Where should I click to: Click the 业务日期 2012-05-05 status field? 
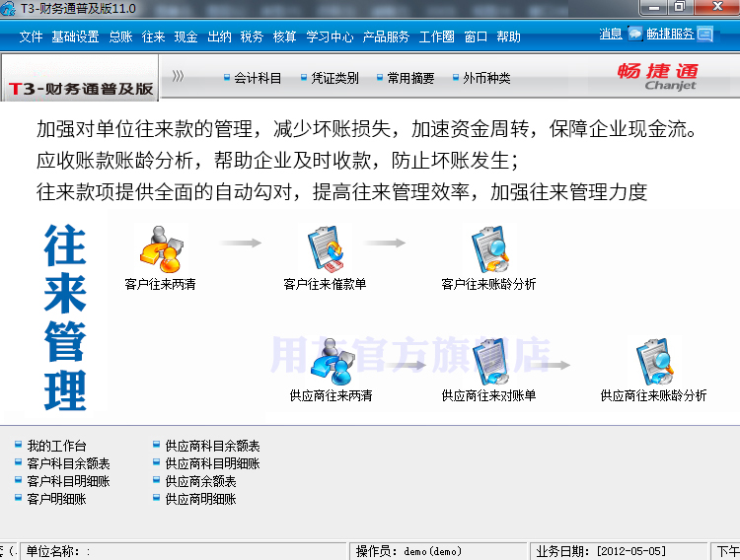coord(618,551)
